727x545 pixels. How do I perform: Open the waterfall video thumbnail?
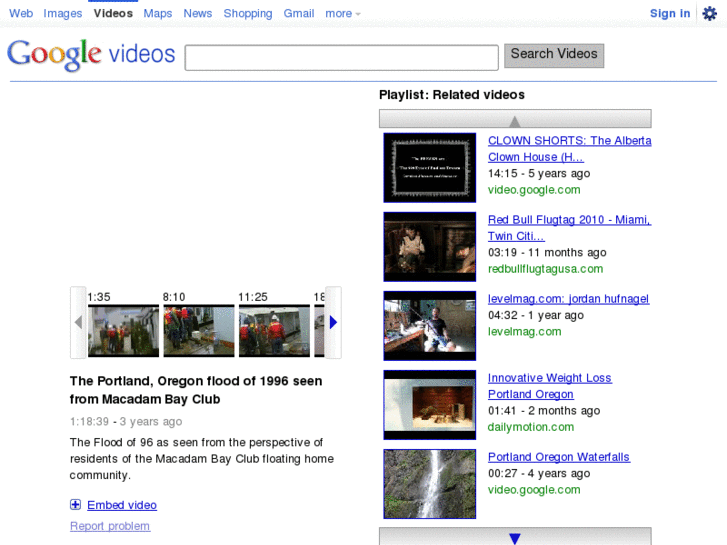click(430, 484)
